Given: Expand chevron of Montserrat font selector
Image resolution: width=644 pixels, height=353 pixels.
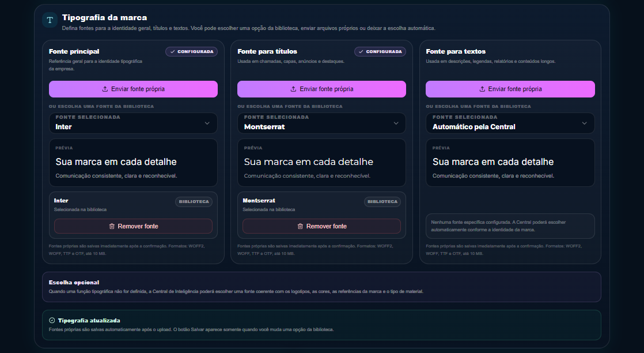Looking at the screenshot, I should [x=396, y=123].
